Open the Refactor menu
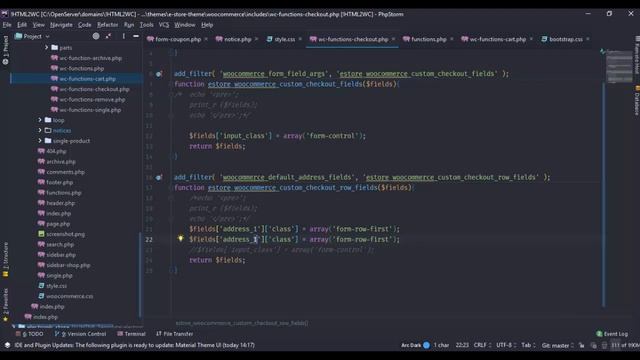 107,25
